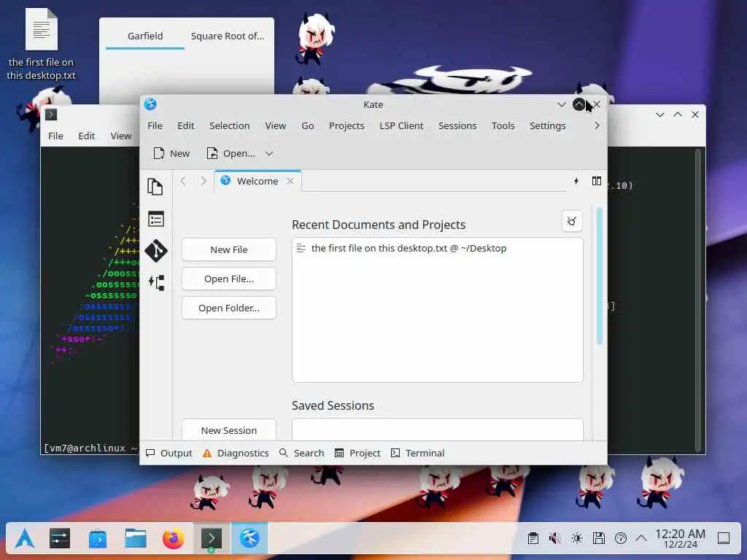Open the Selection menu
747x560 pixels.
click(x=230, y=125)
